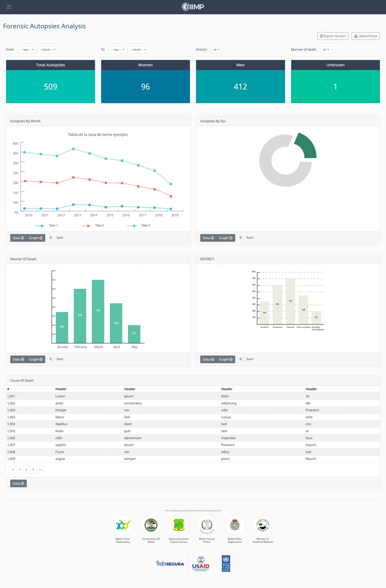Expand the District filter dropdown

(216, 50)
